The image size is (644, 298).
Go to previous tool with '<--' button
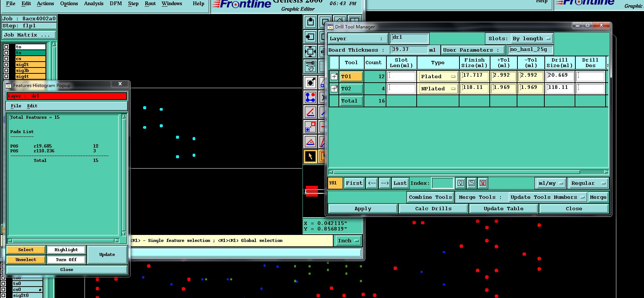pos(372,183)
